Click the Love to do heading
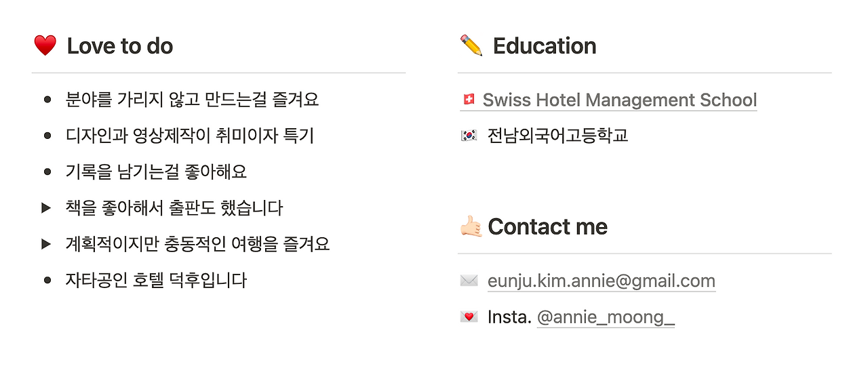 tap(120, 46)
